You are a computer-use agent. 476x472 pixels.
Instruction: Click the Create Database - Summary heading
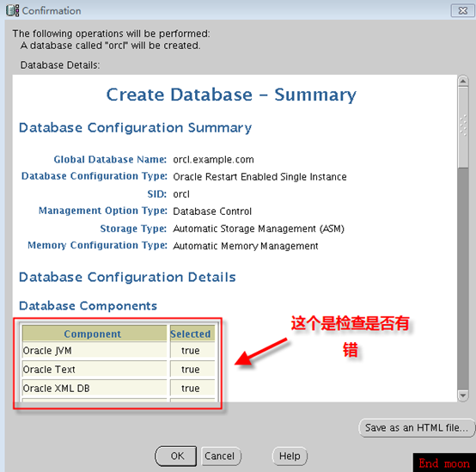point(231,95)
